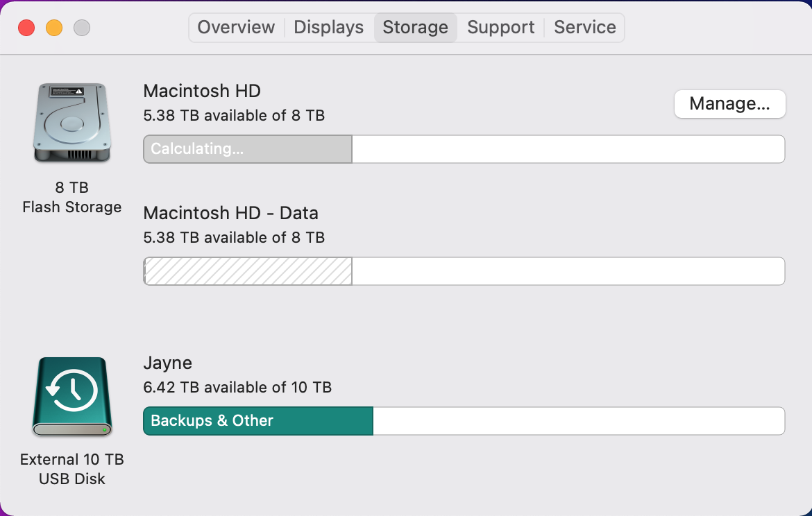Image resolution: width=812 pixels, height=516 pixels.
Task: Click the Macintosh HD - Data volume title
Action: 230,213
